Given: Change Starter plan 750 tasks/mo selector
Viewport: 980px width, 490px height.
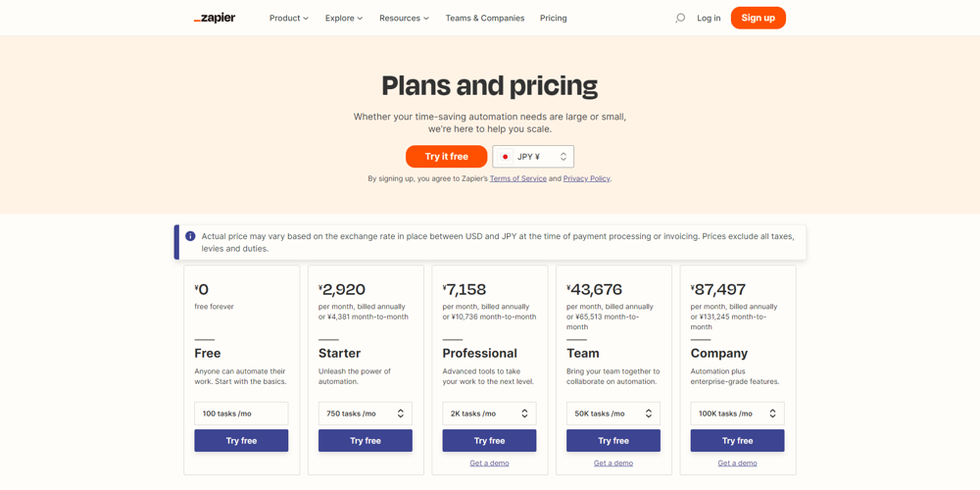Looking at the screenshot, I should pyautogui.click(x=365, y=414).
